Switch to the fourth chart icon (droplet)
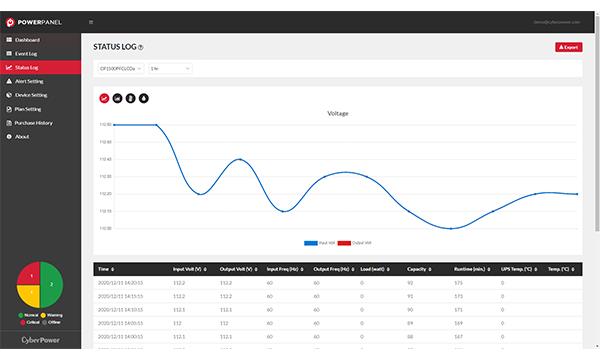This screenshot has height=360, width=600. [143, 98]
